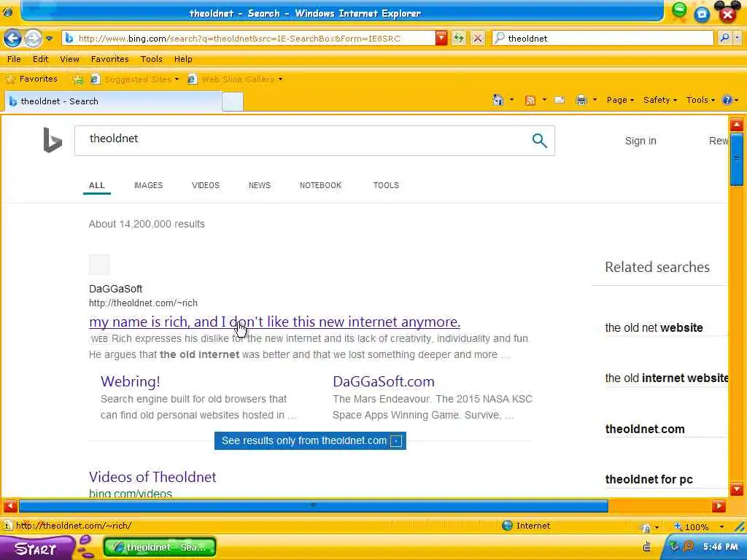Open the Edit menu
Viewport: 747px width, 560px height.
tap(41, 59)
